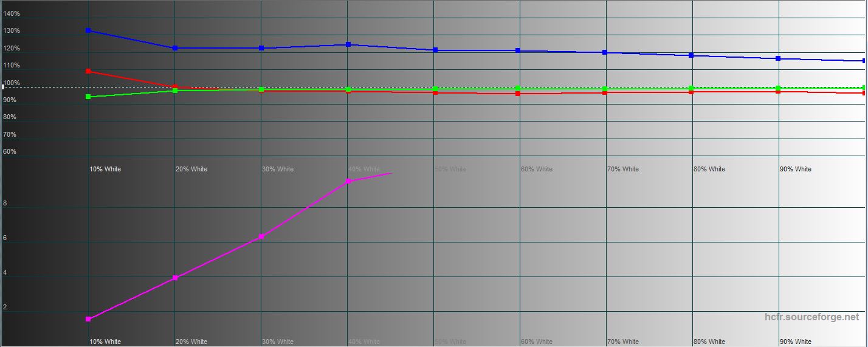Viewport: 868px width, 347px height.
Task: Click the upper chart's 10% White label
Action: click(x=105, y=169)
